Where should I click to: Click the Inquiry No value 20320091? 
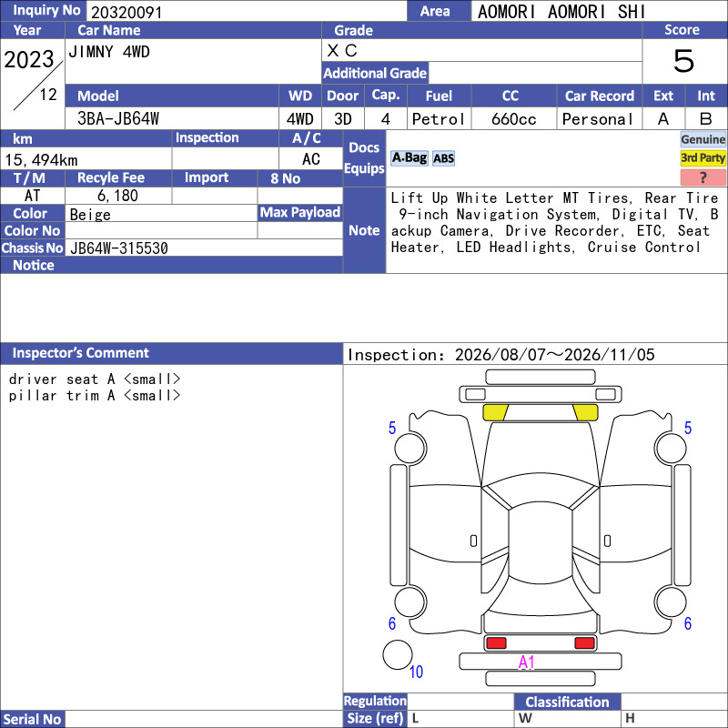point(126,12)
